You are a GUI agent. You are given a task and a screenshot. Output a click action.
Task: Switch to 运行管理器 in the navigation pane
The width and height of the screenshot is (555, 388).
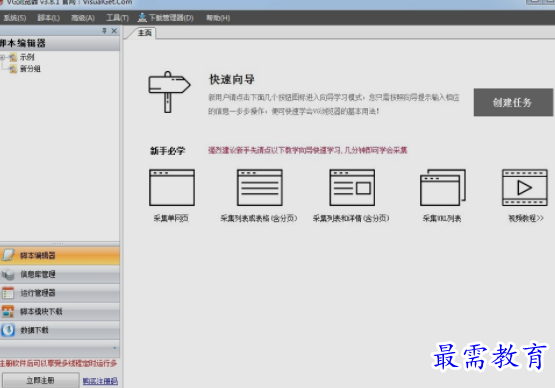coord(60,293)
